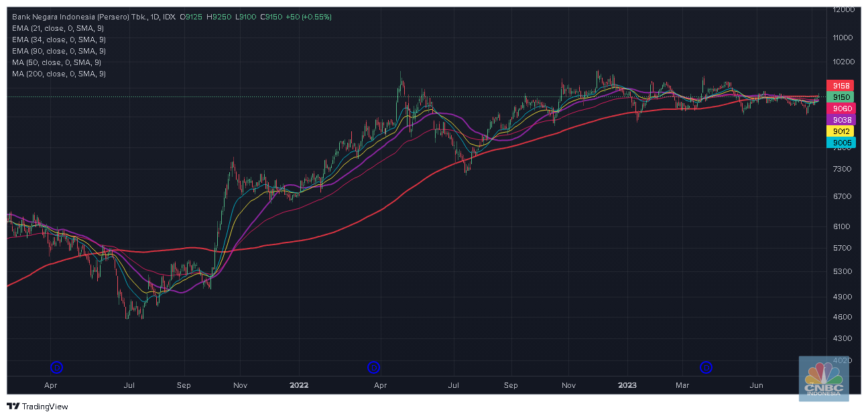The width and height of the screenshot is (868, 418).
Task: Click the TradingView logo
Action: (38, 406)
